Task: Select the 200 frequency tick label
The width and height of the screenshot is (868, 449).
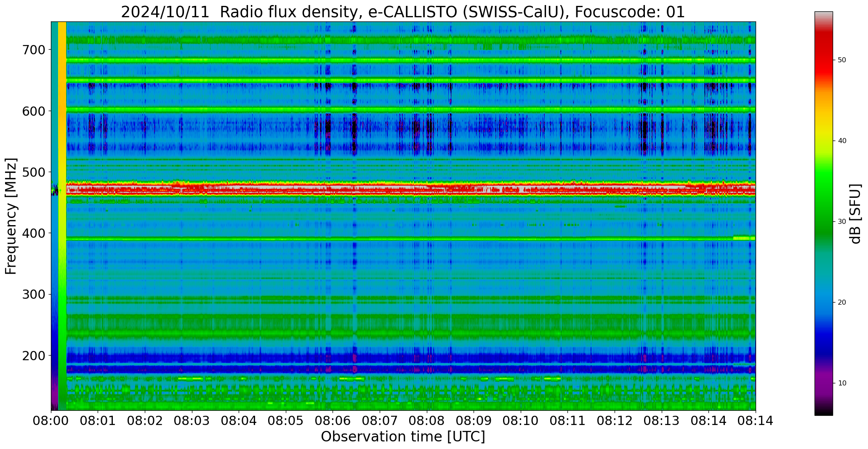Action: [x=33, y=356]
